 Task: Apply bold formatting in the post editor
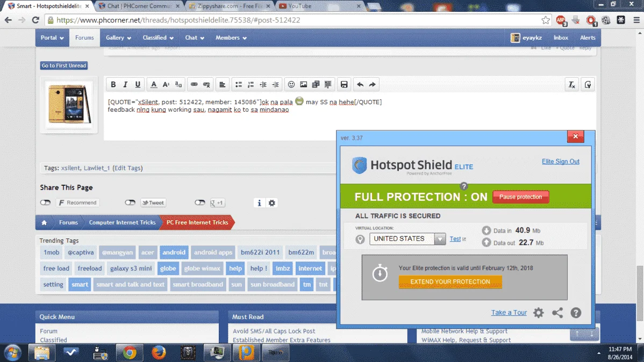pyautogui.click(x=113, y=84)
